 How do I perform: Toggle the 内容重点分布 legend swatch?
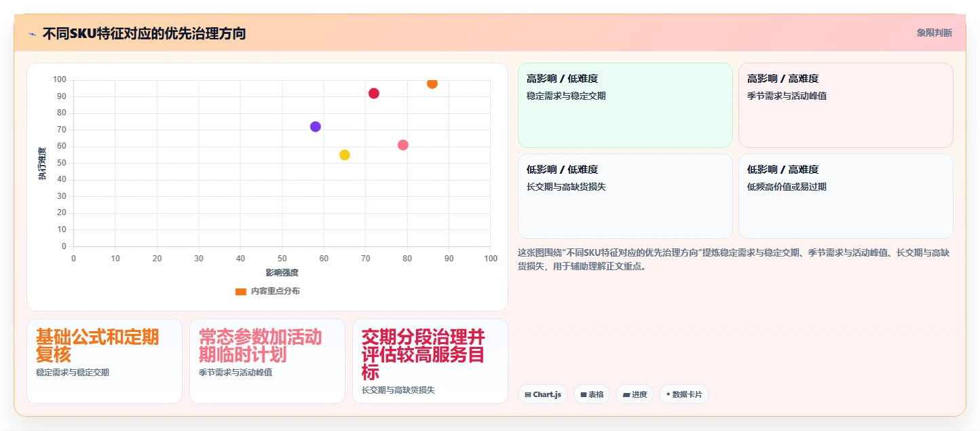241,291
